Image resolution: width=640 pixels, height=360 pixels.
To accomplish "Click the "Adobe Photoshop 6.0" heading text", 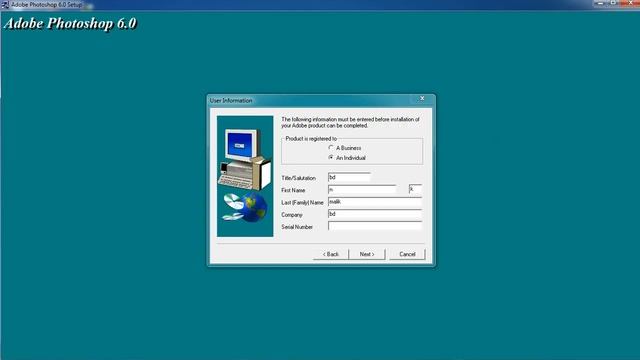I will [x=70, y=23].
